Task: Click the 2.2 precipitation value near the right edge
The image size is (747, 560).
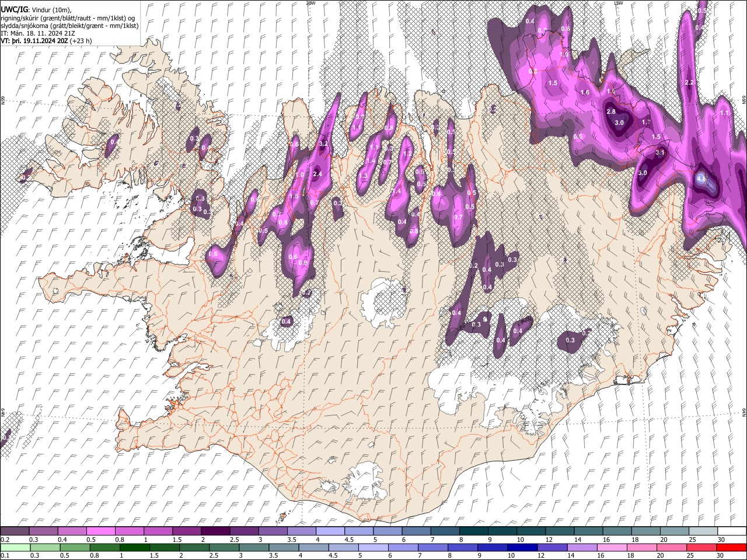Action: pyautogui.click(x=689, y=83)
